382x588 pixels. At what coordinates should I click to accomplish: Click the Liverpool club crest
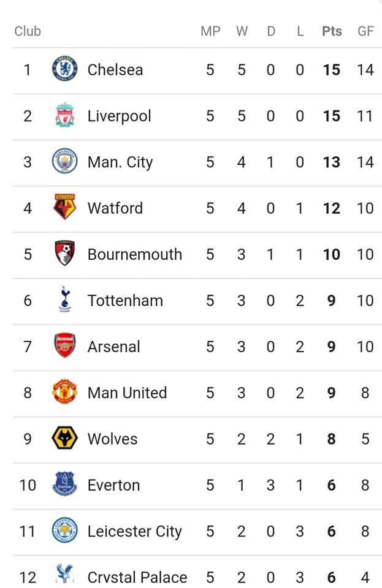(x=64, y=115)
